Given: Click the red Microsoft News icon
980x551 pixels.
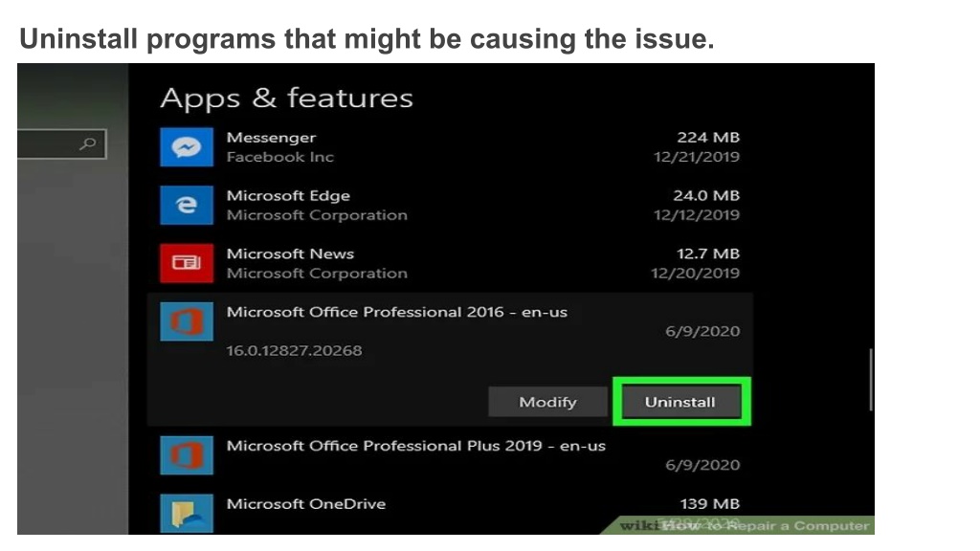Looking at the screenshot, I should coord(187,263).
